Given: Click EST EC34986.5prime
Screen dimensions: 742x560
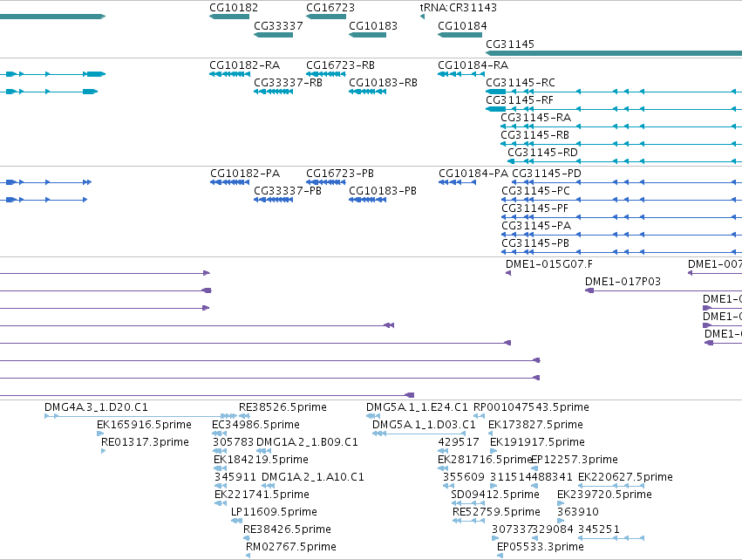Looking at the screenshot, I should pyautogui.click(x=256, y=425).
